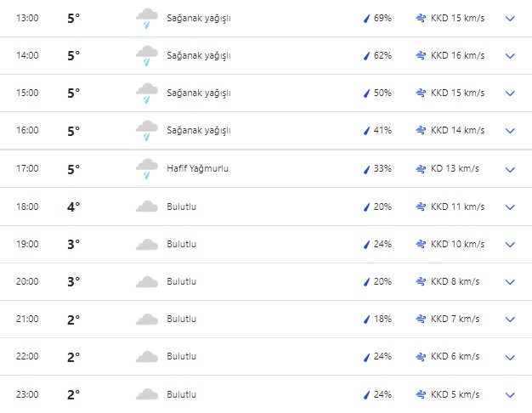This screenshot has height=413, width=532.
Task: Click the cloud icon at 23:00
Action: tap(147, 394)
